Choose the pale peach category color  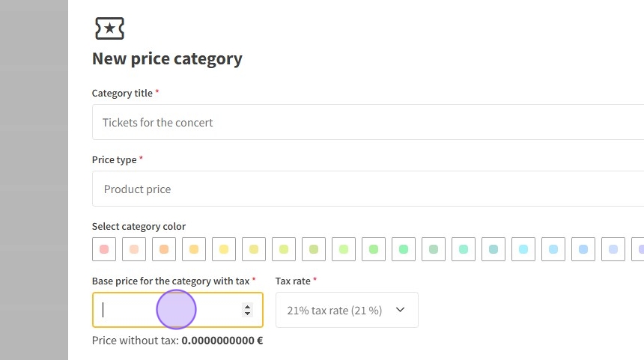134,249
